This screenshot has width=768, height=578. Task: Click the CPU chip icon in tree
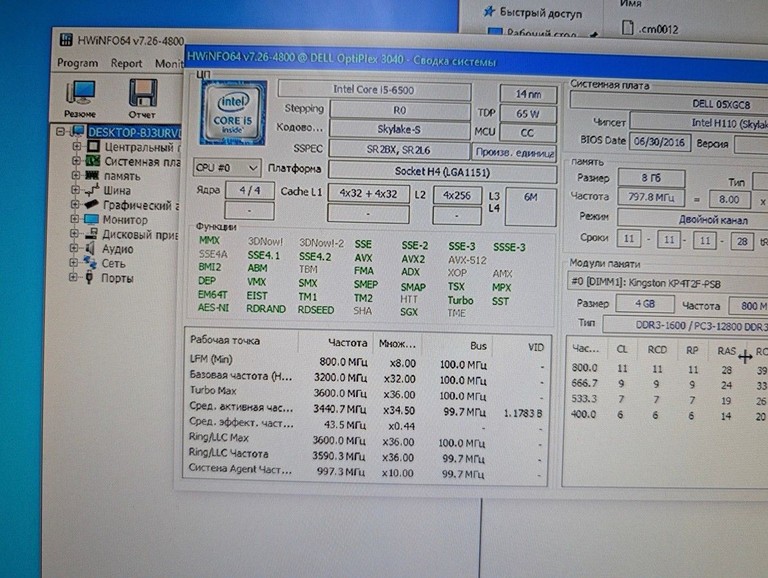pos(93,146)
